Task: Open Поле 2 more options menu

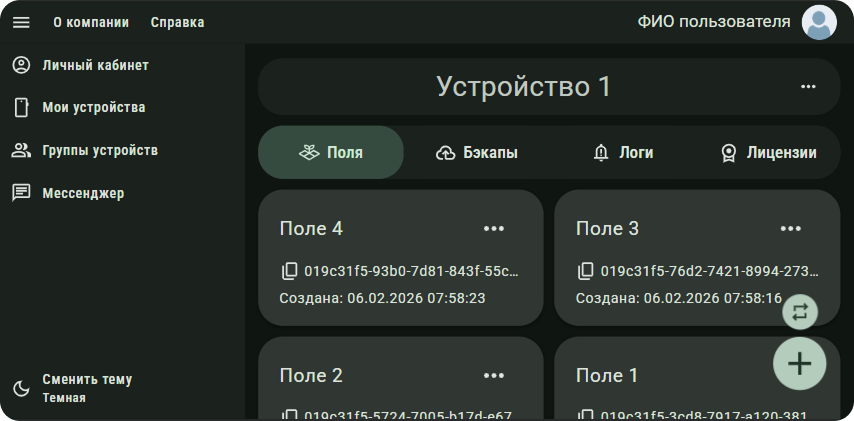Action: point(494,376)
